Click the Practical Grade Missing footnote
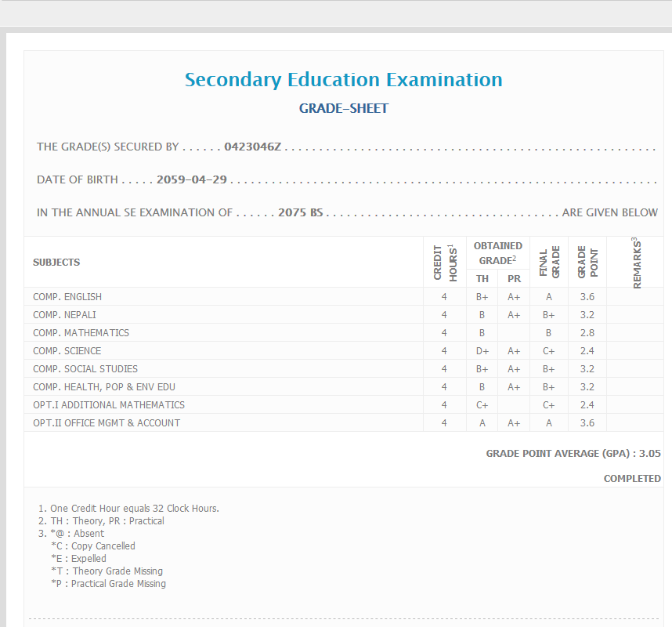The width and height of the screenshot is (672, 627). [117, 584]
